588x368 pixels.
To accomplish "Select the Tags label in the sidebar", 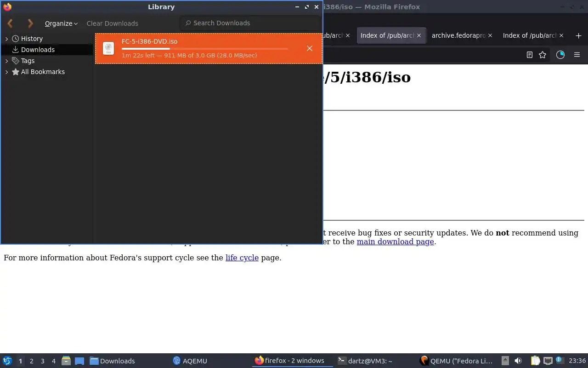I will 28,61.
